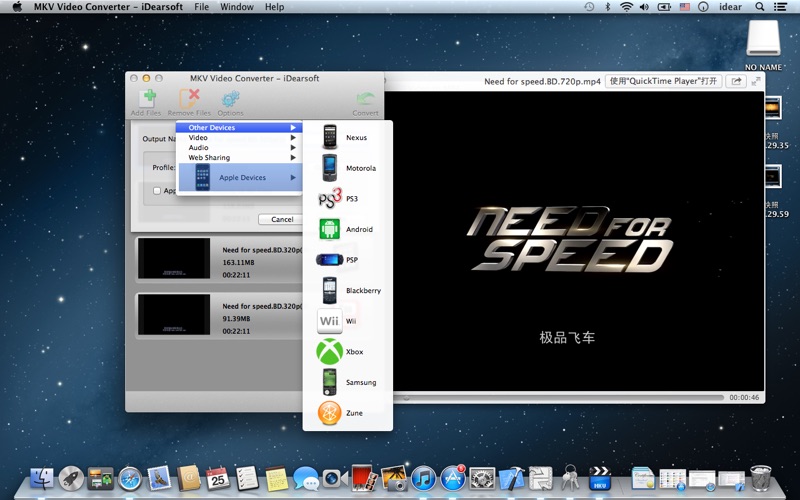Choose the Samsung device profile
Screen dimensions: 800x500
click(x=347, y=382)
